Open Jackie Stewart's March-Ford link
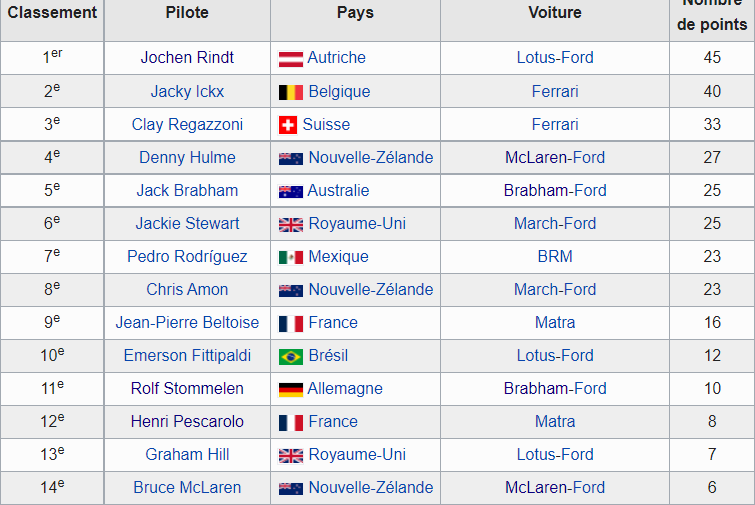This screenshot has width=755, height=505. pyautogui.click(x=555, y=223)
